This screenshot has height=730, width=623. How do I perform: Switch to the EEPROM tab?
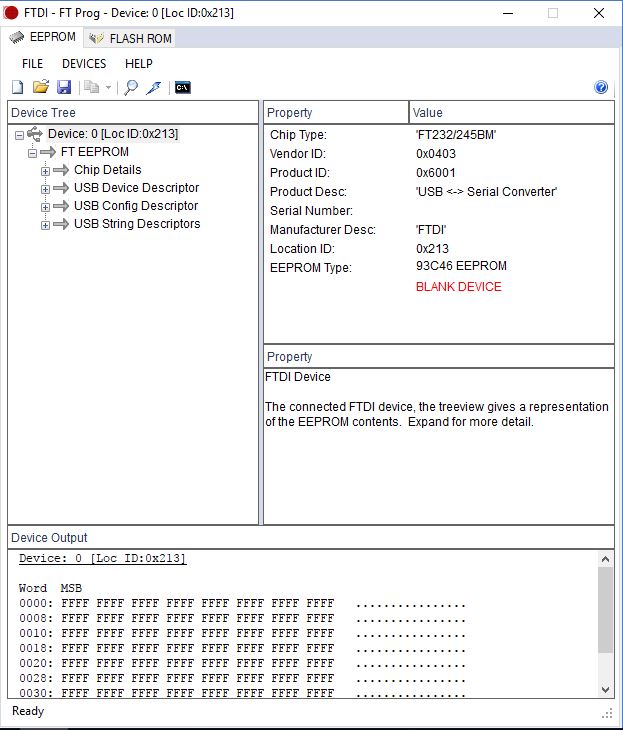(x=43, y=37)
